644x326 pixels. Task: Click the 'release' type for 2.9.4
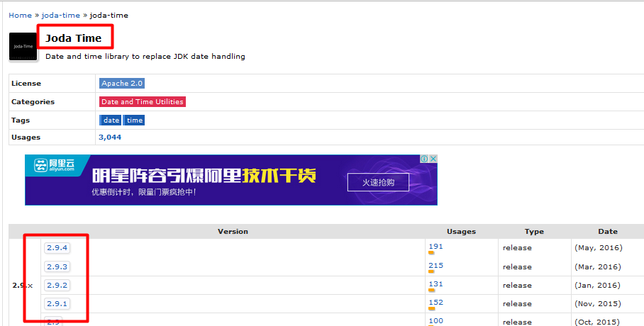517,247
